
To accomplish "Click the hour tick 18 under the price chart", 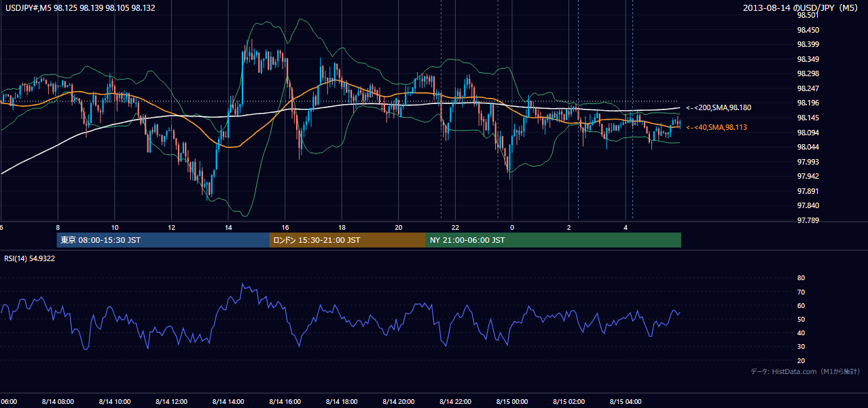I will pos(342,227).
